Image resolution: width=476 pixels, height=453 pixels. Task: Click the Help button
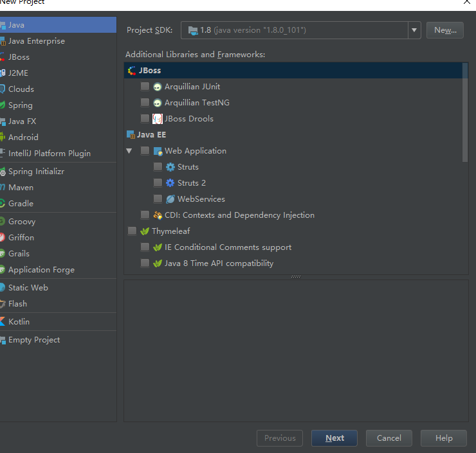point(444,438)
